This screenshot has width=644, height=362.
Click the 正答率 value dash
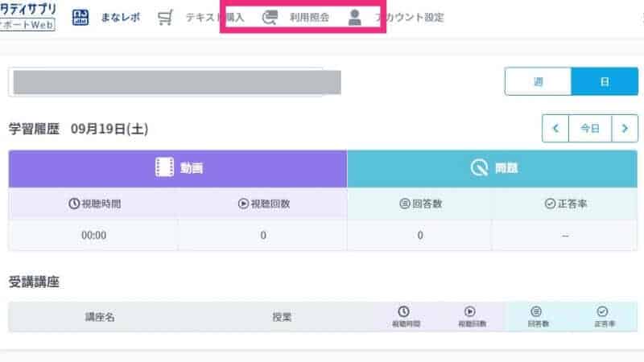565,236
